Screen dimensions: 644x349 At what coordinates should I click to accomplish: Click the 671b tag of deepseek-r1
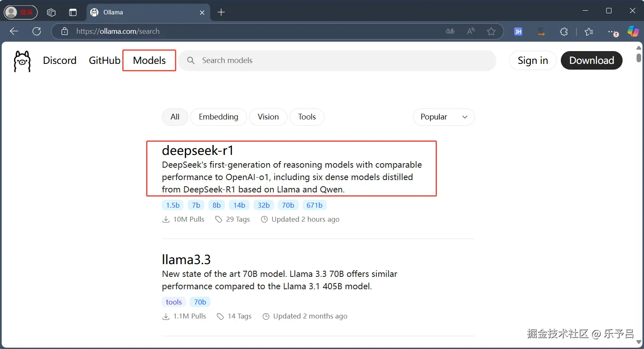coord(315,205)
